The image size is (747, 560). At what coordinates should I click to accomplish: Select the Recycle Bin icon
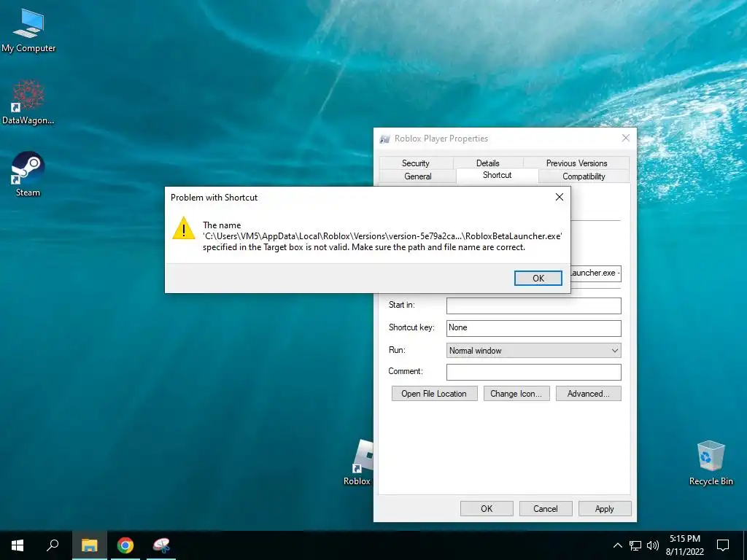pyautogui.click(x=711, y=463)
